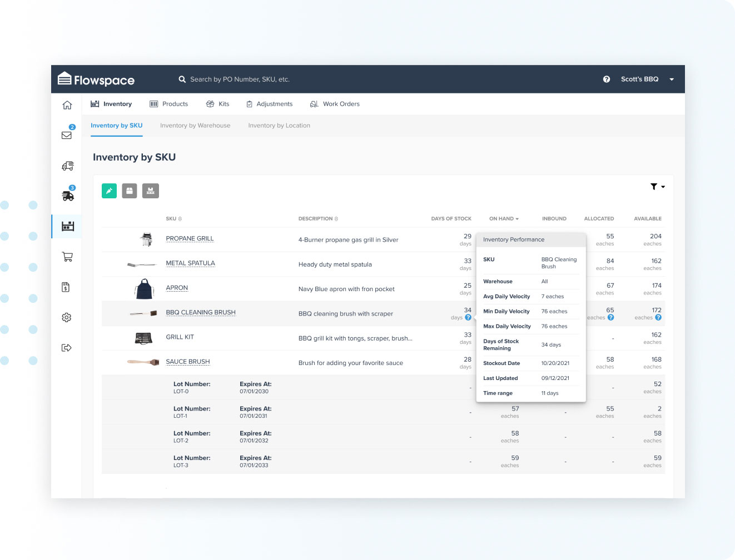The width and height of the screenshot is (735, 560).
Task: Click the apron product thumbnail
Action: [x=144, y=289]
